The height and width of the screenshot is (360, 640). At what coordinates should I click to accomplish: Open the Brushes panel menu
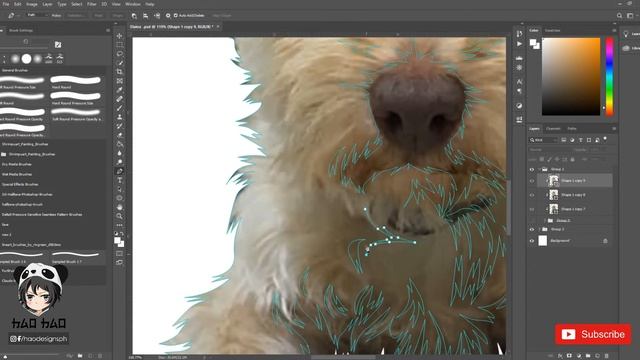108,30
